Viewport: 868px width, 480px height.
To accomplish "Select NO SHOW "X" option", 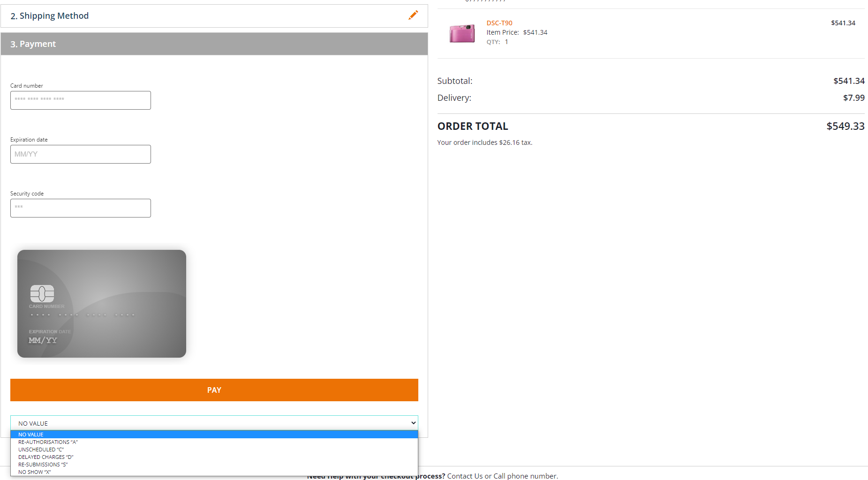I will coord(34,472).
